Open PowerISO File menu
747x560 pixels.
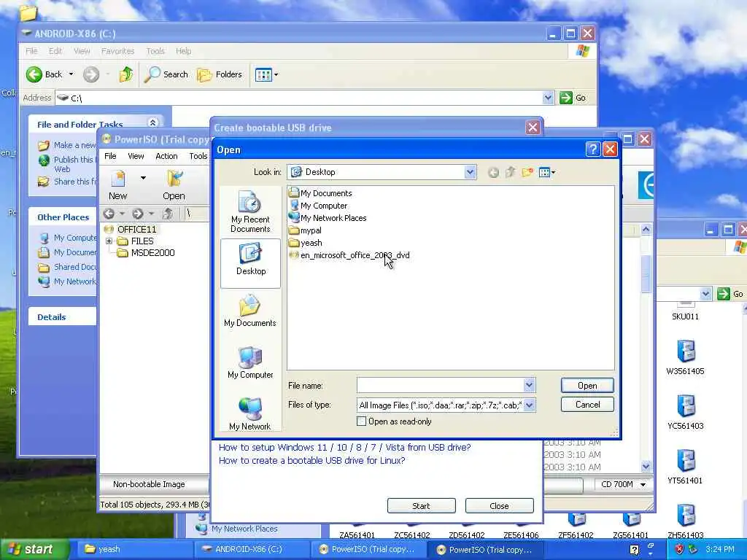point(110,156)
